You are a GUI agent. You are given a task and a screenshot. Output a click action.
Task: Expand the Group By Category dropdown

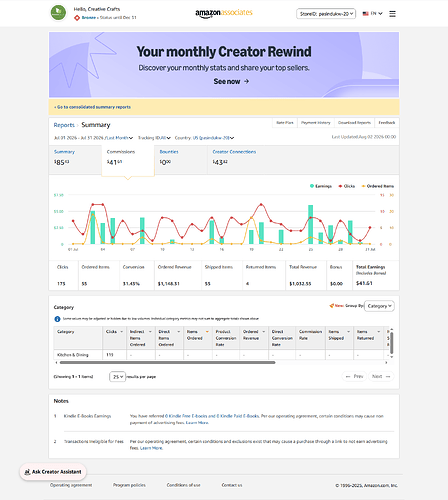coord(379,306)
